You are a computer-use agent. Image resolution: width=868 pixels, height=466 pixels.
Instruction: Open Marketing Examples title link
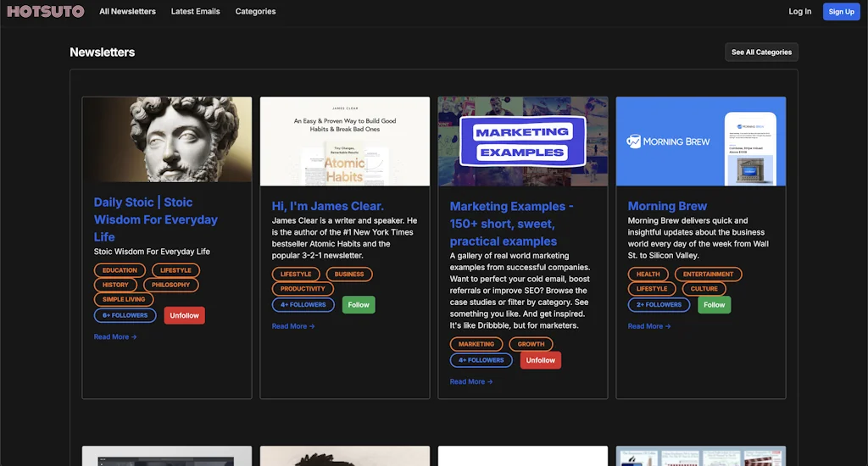[x=511, y=224]
